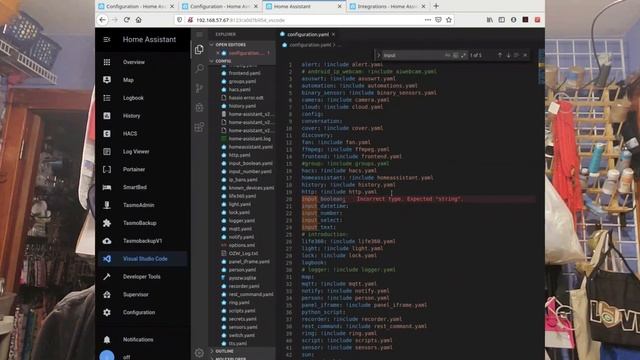This screenshot has height=360, width=640.
Task: Open the Notifications bell icon
Action: (x=107, y=340)
